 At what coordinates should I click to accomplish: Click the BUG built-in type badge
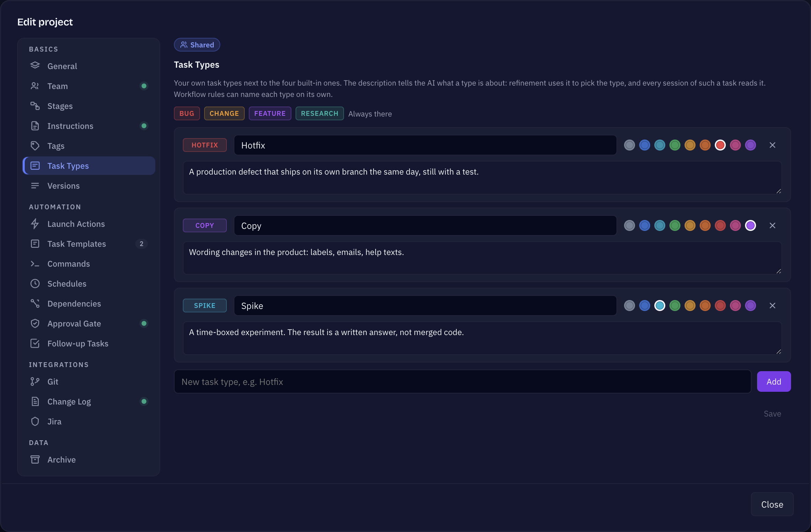187,113
